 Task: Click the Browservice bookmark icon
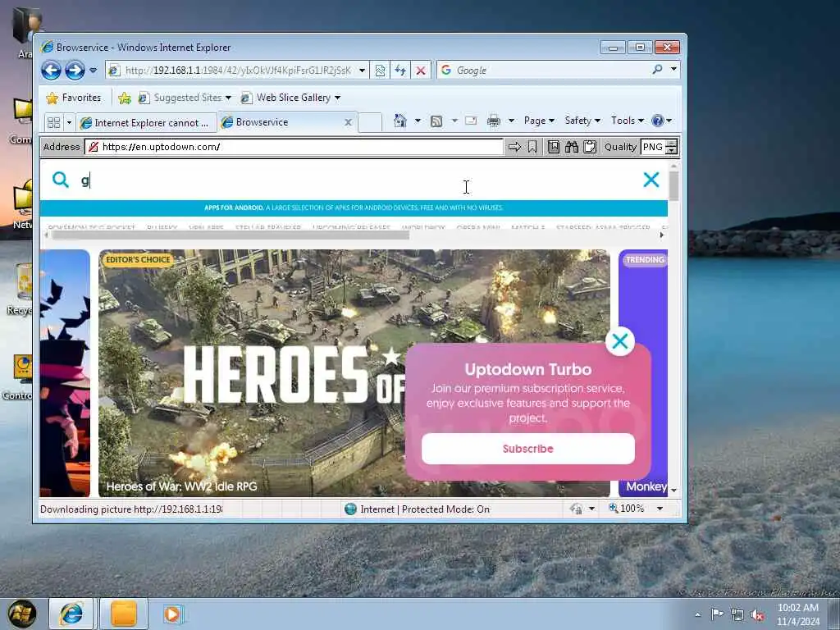532,147
